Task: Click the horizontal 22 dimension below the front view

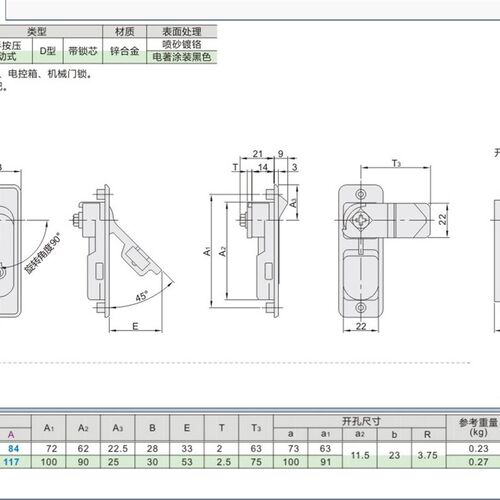Action: point(361,326)
